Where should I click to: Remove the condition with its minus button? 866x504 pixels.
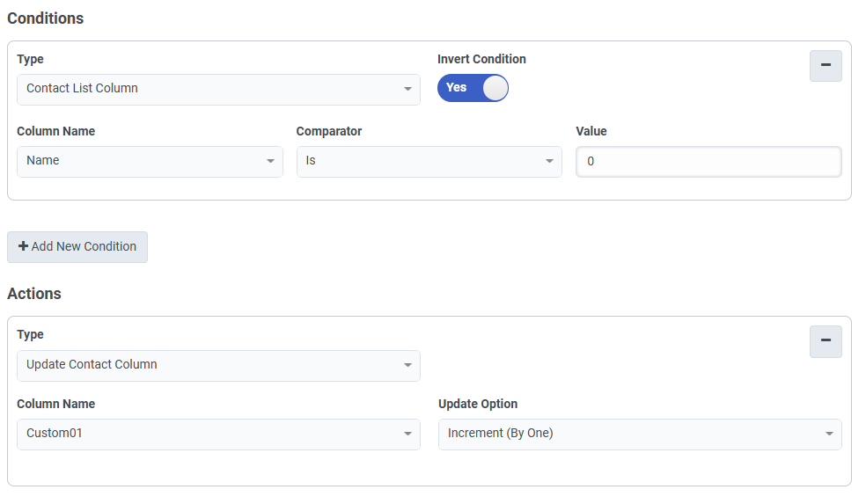point(826,66)
